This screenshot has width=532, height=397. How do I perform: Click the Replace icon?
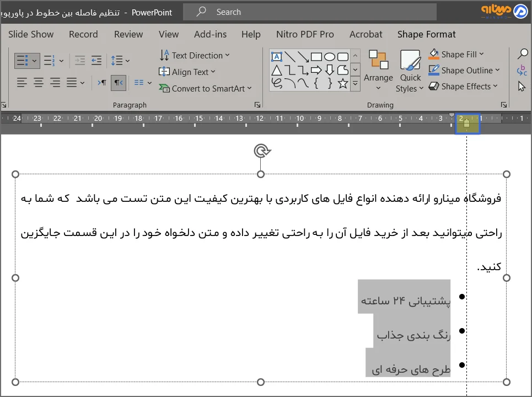(x=522, y=70)
